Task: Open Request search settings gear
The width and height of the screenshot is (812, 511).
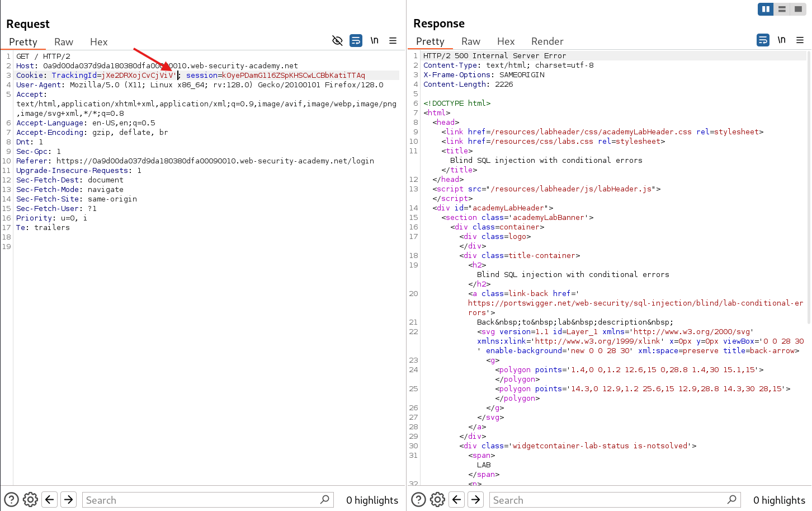Action: (x=31, y=500)
